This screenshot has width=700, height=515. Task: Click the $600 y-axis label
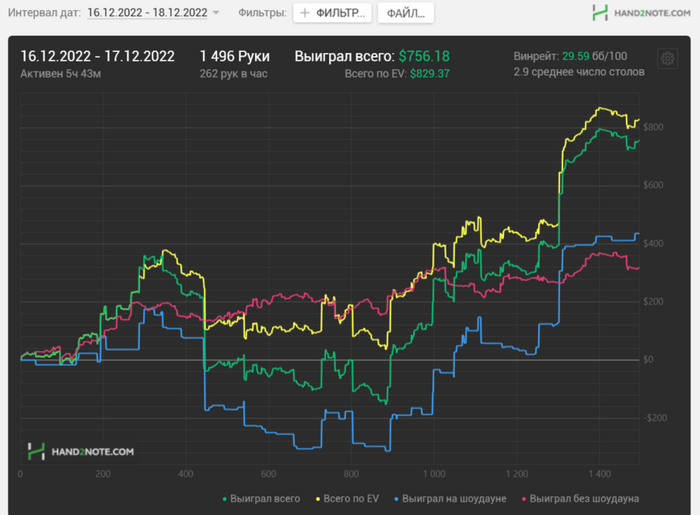(653, 185)
